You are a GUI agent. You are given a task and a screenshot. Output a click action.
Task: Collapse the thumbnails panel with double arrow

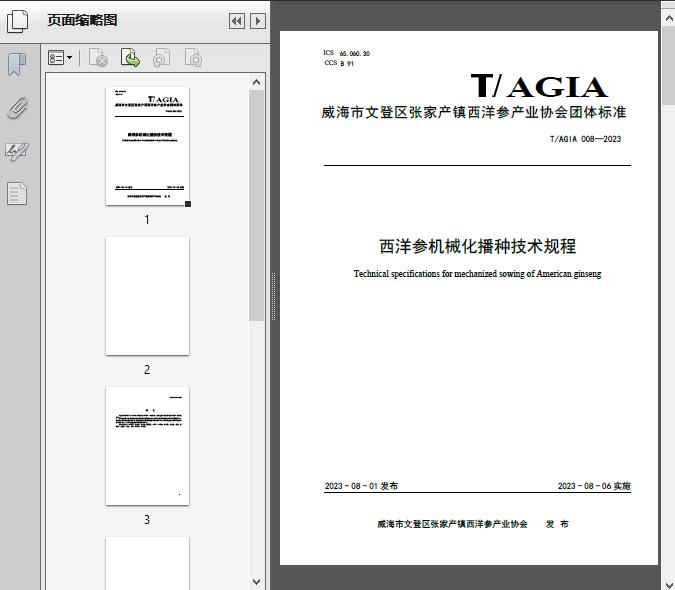237,21
